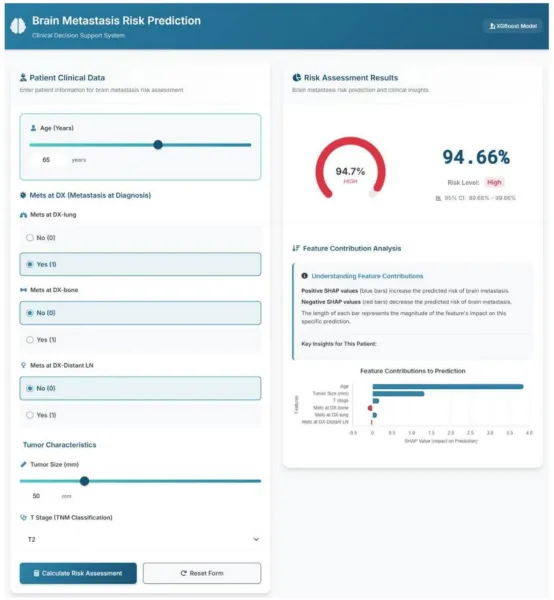Click the Patient Clinical Data person icon

[23, 78]
